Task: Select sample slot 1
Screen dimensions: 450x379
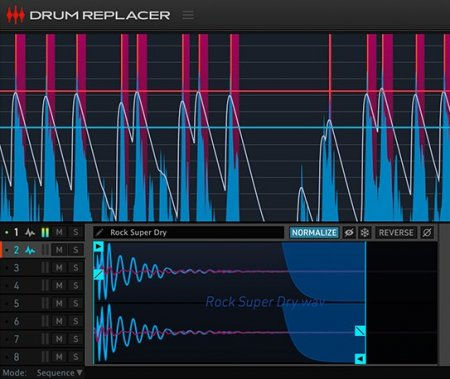Action: (x=16, y=232)
